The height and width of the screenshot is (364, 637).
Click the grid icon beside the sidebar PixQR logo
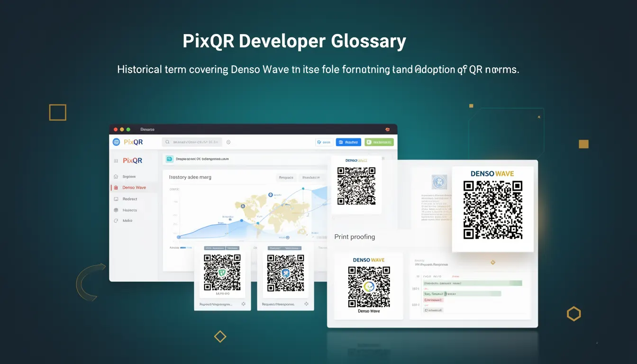(x=116, y=161)
